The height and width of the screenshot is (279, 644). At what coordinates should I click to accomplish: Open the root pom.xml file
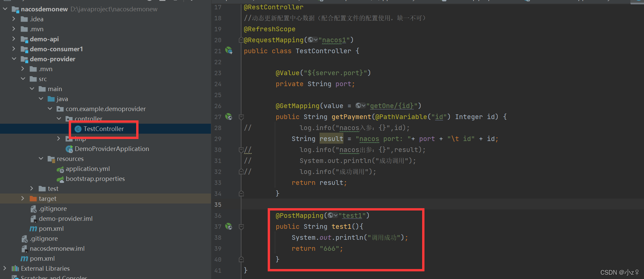click(x=42, y=258)
